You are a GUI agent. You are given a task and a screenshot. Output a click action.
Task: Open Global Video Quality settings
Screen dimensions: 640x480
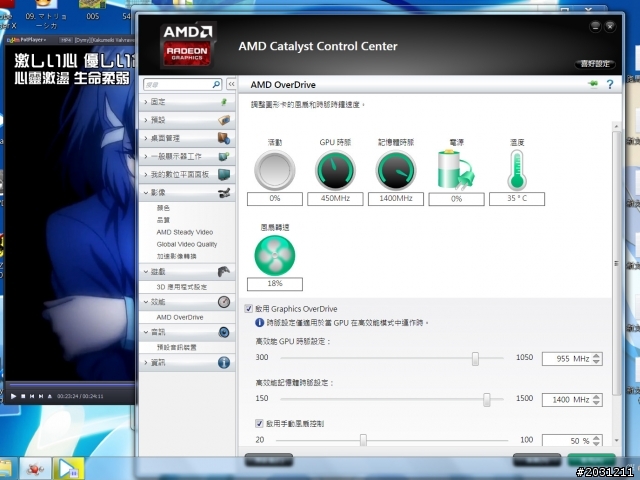click(187, 244)
